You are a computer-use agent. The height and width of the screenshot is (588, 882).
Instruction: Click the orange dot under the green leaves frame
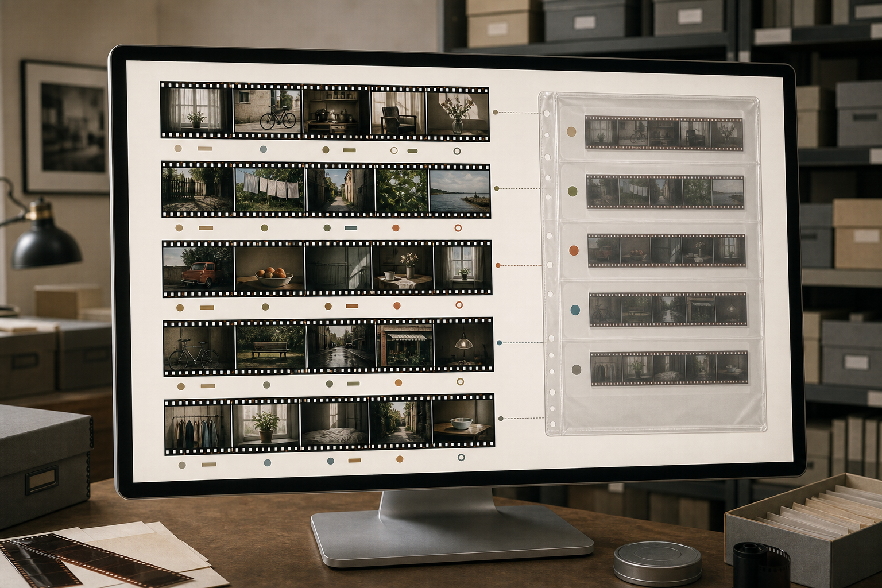(396, 228)
